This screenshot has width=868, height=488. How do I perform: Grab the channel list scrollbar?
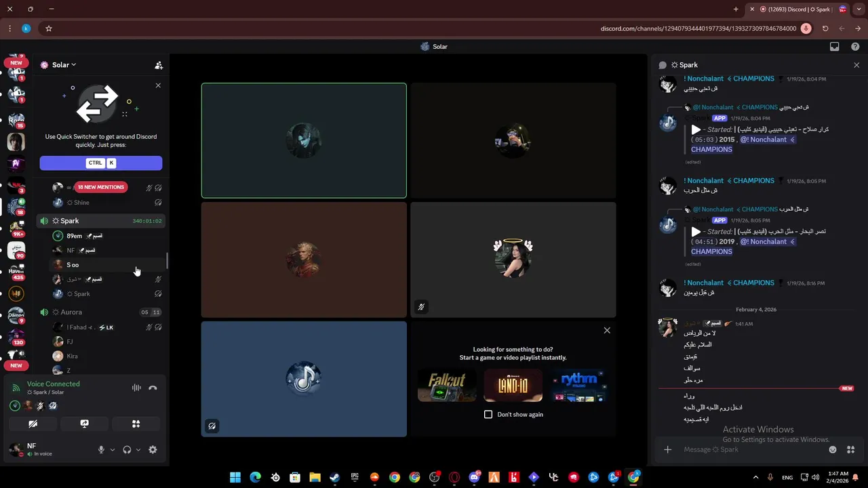[167, 261]
